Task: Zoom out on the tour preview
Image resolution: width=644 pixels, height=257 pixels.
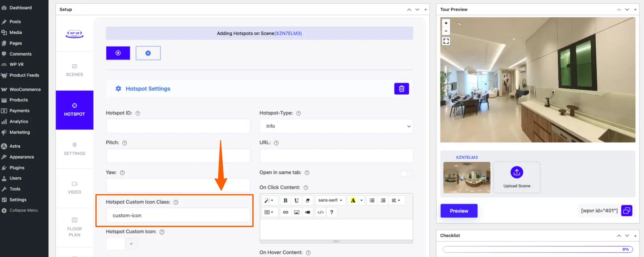Action: point(446,31)
